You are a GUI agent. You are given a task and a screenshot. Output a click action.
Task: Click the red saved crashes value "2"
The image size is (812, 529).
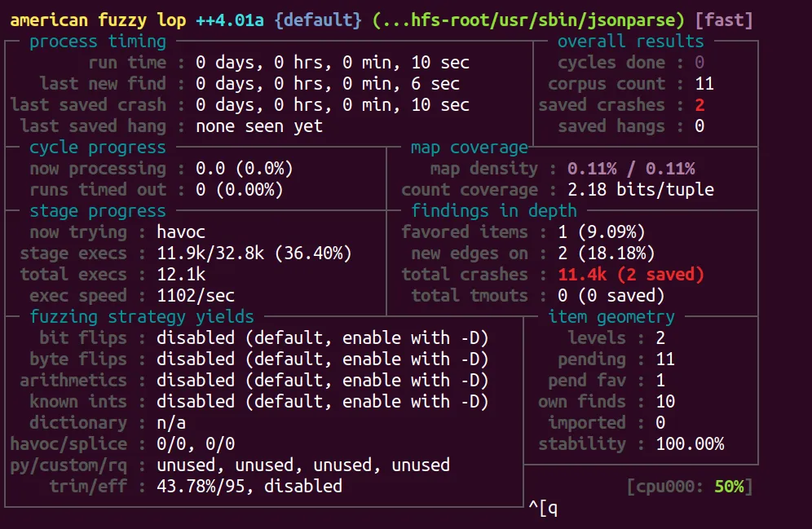(x=699, y=105)
